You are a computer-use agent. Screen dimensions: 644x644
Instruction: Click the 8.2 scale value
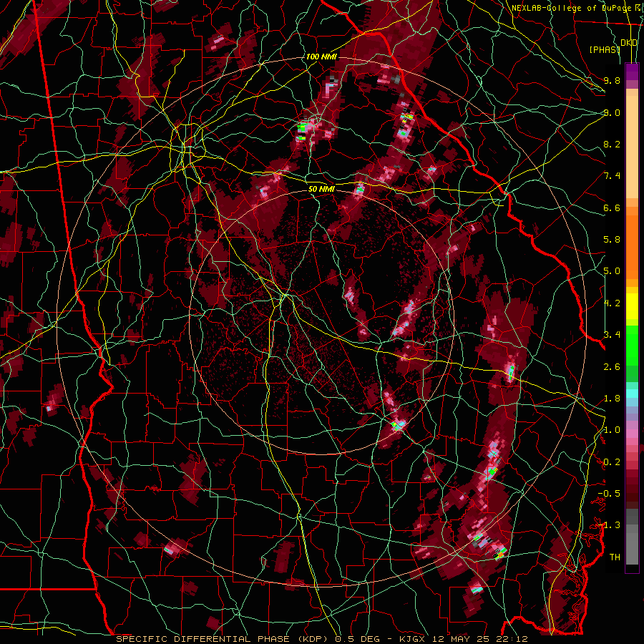pos(612,144)
